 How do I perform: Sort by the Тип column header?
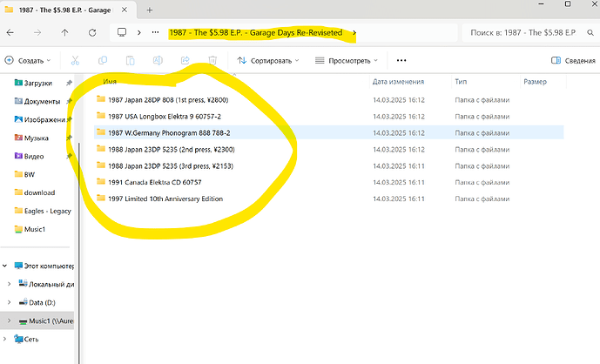tap(461, 82)
